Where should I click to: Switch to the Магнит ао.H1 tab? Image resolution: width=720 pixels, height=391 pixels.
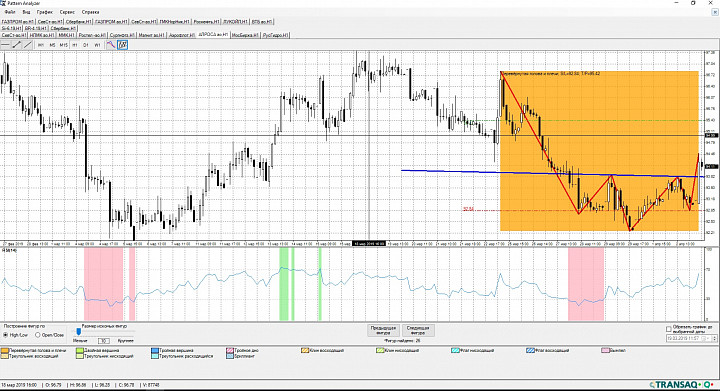[x=151, y=35]
